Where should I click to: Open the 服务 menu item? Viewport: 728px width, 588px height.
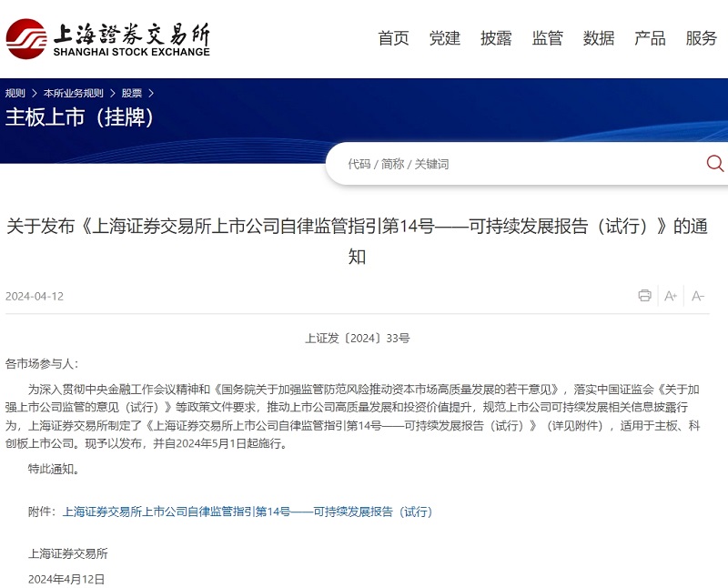coord(700,39)
